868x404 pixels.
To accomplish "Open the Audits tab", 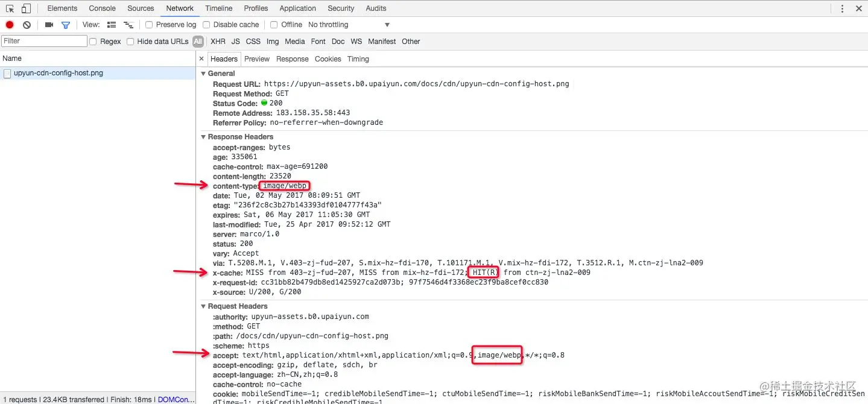I will pos(376,8).
